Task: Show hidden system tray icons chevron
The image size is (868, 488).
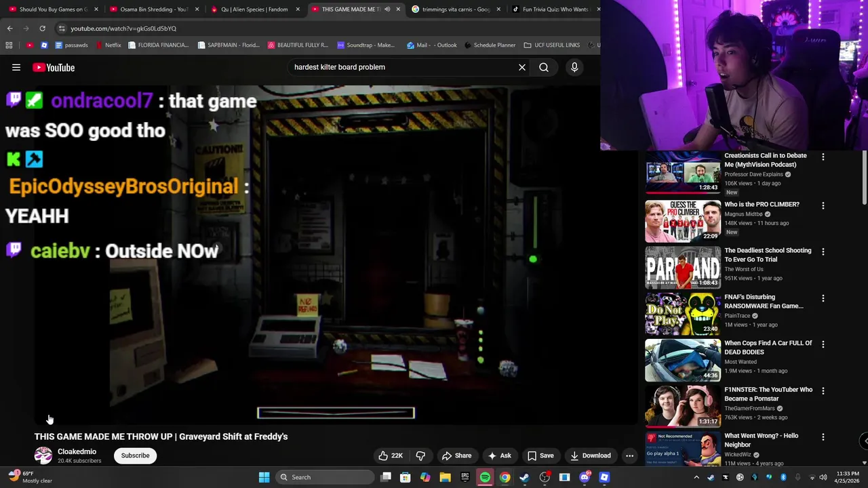Action: coord(696,477)
